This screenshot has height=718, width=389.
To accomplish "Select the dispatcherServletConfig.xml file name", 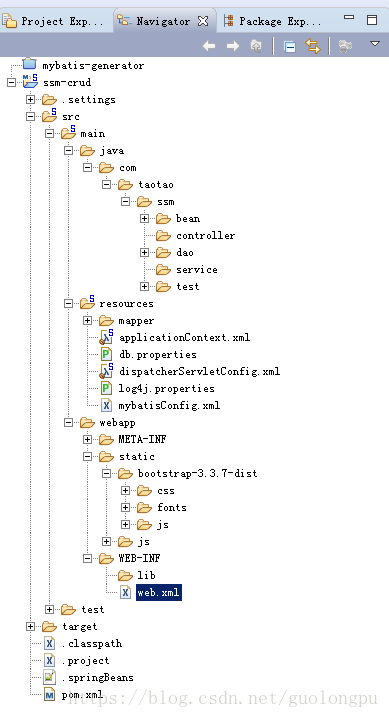I will point(199,371).
